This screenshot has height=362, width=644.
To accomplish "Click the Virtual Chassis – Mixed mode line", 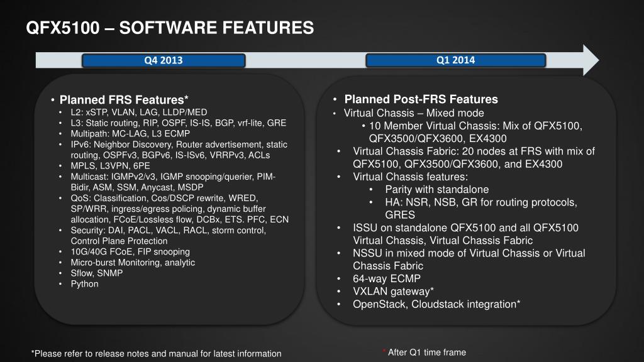I will [414, 113].
